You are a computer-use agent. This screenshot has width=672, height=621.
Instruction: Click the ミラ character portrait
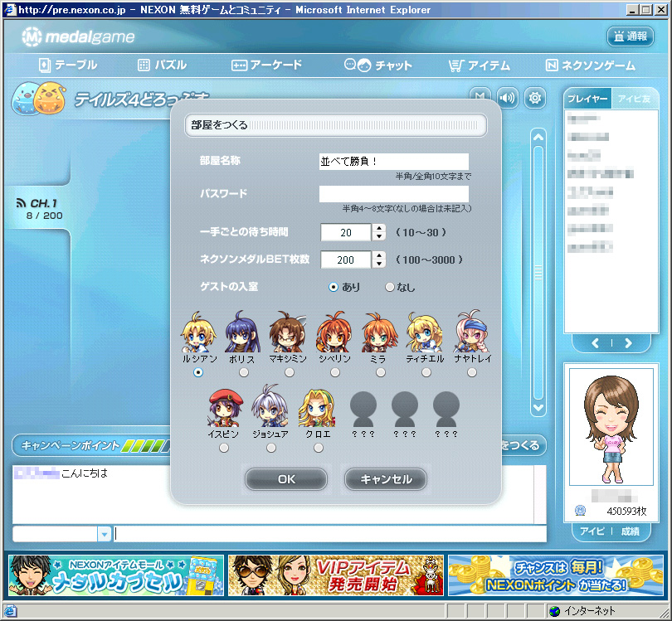coord(379,332)
